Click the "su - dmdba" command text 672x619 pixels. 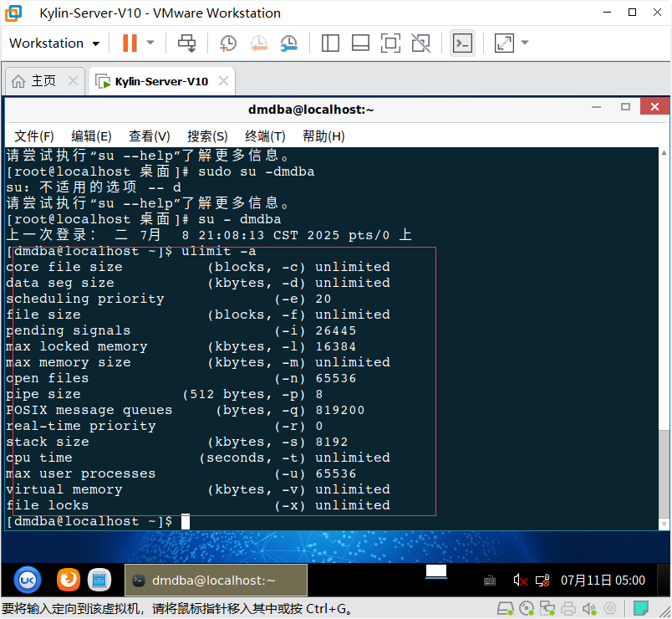point(240,219)
